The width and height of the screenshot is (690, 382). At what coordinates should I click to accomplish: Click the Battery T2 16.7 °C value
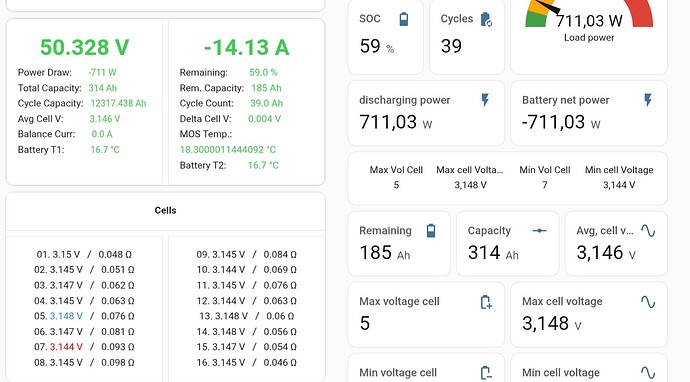(263, 165)
